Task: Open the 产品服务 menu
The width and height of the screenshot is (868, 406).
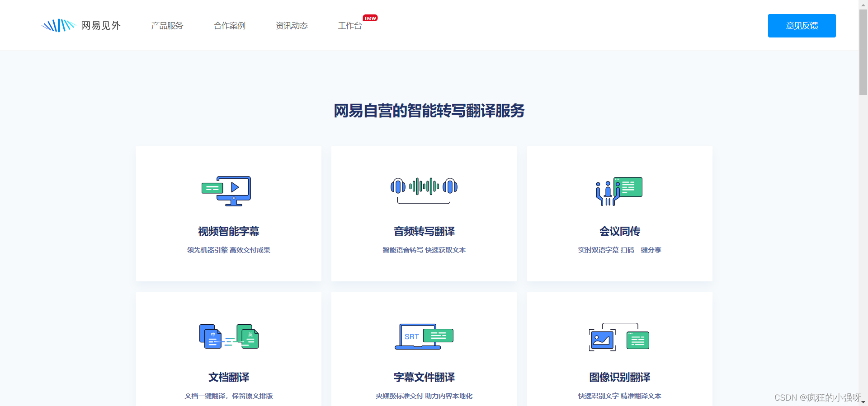Action: pos(167,26)
